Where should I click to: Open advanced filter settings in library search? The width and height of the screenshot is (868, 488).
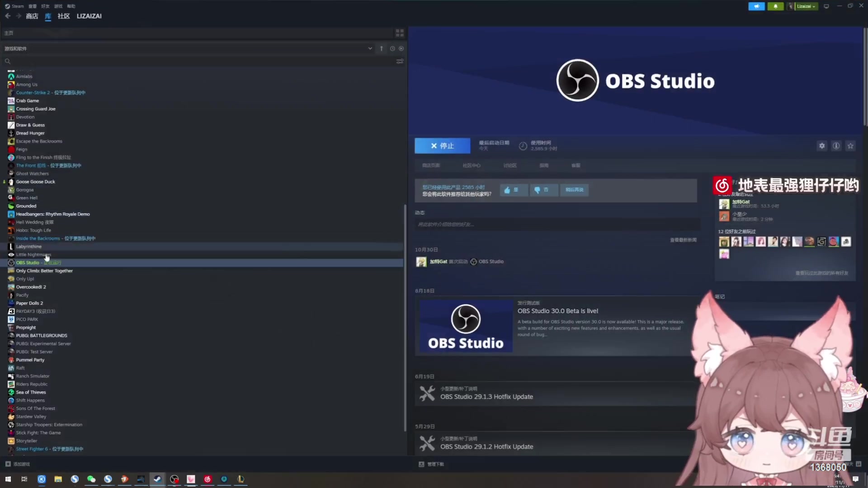(x=400, y=61)
